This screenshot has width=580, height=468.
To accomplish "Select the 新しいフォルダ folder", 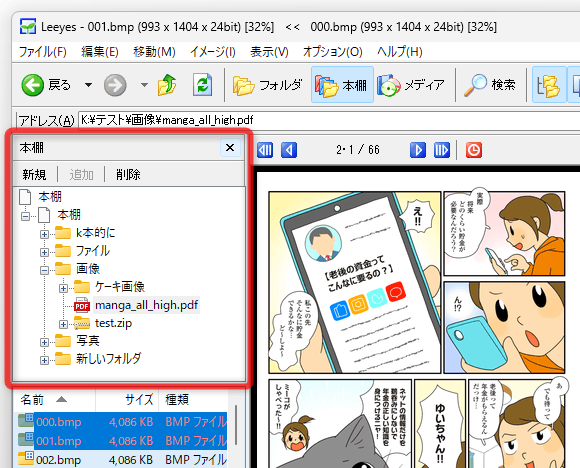I will coord(108,359).
